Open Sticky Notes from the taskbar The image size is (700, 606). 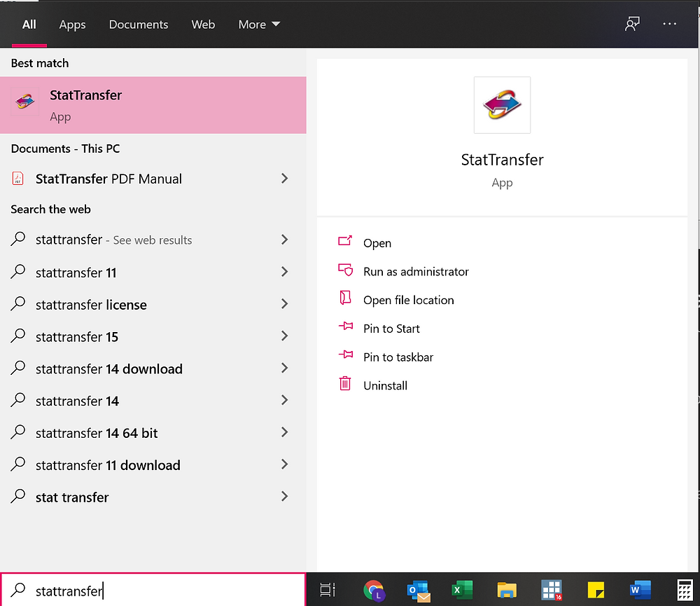[596, 590]
